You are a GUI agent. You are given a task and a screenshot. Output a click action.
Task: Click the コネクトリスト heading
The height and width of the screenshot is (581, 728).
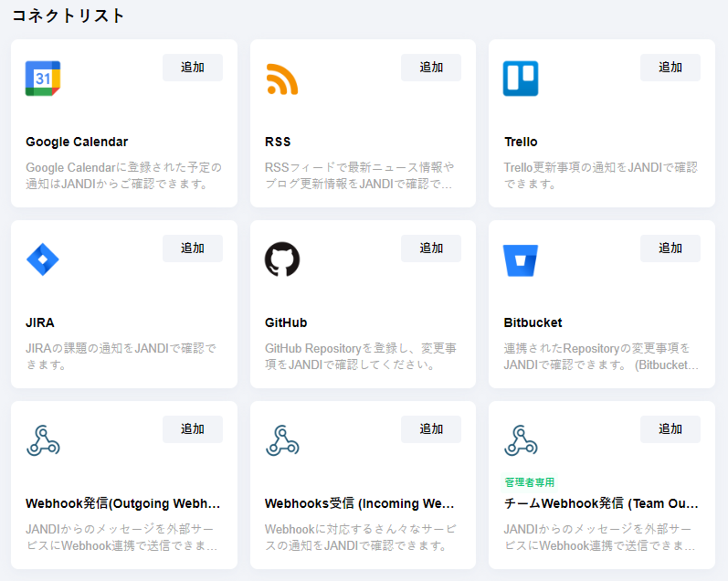[x=68, y=16]
